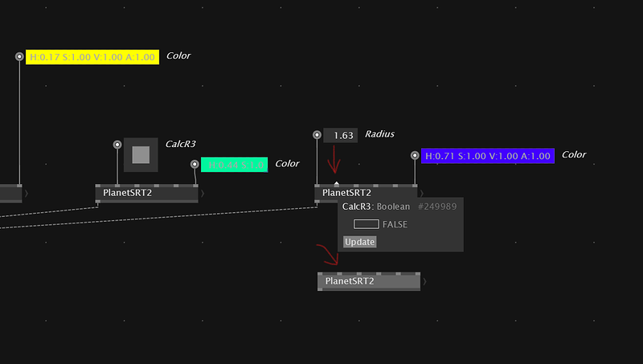Toggle the FALSE boolean box in the tooltip
Screen dimensions: 643x364
click(366, 224)
